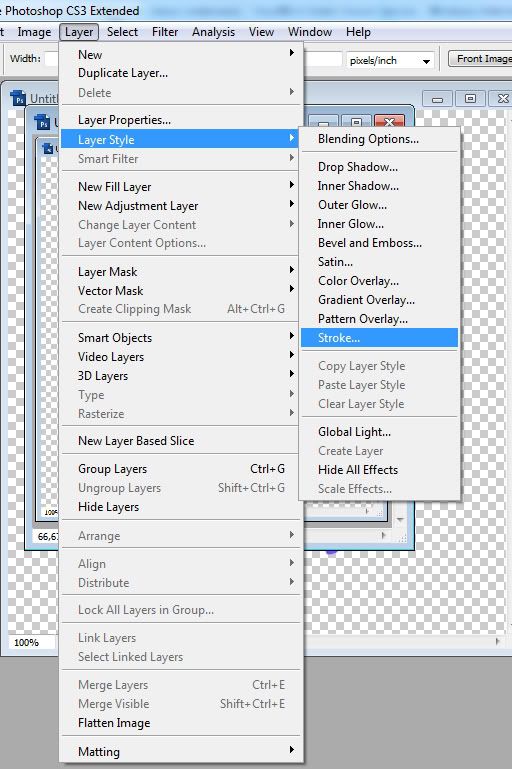Open Layer Properties...
512x769 pixels.
click(180, 120)
